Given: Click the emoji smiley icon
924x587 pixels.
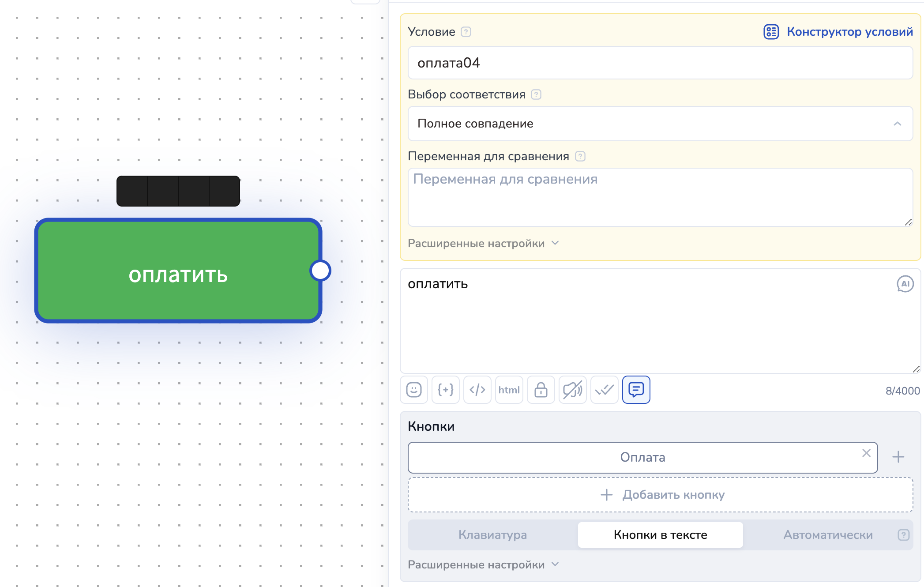Looking at the screenshot, I should (x=413, y=390).
